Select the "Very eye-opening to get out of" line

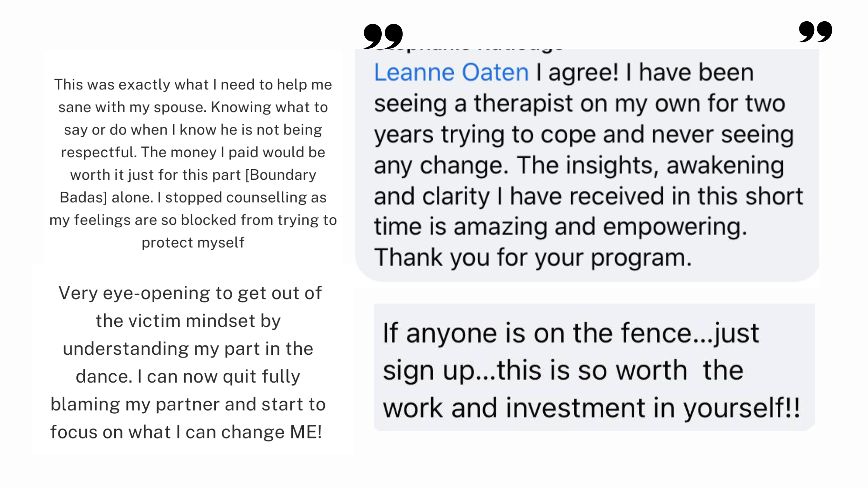190,293
